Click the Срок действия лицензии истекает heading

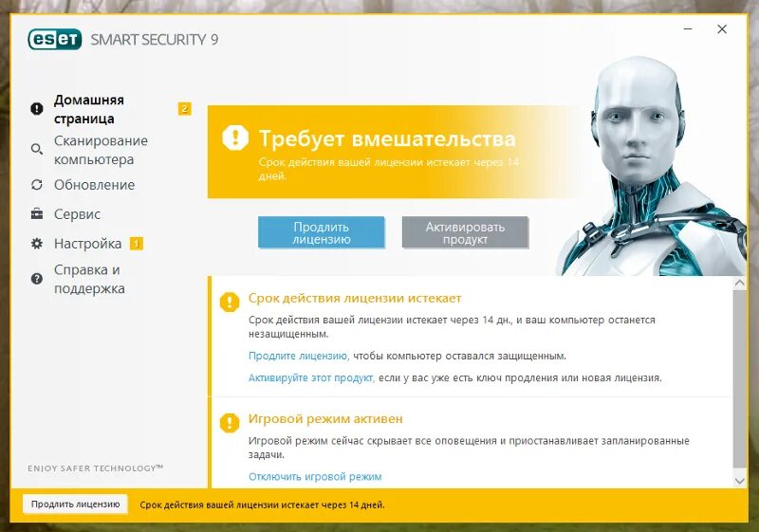[x=355, y=299]
